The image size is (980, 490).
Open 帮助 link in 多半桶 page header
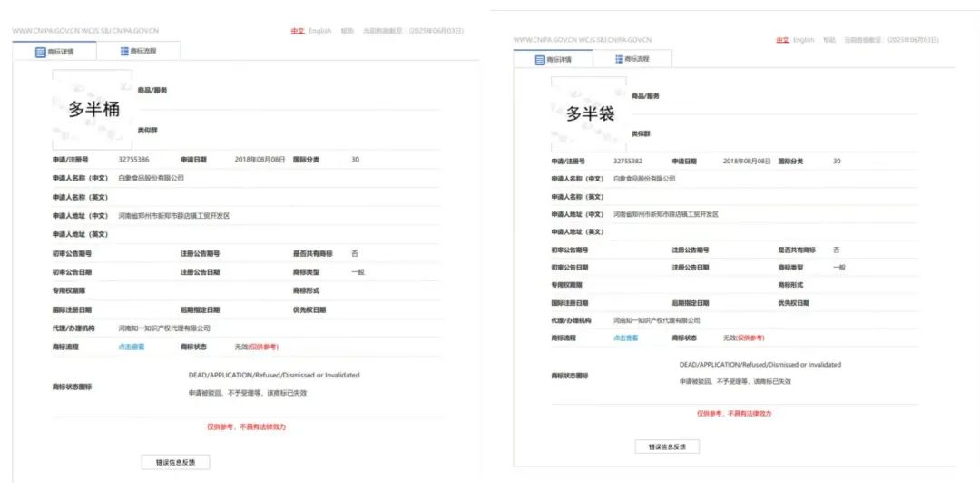[x=347, y=31]
